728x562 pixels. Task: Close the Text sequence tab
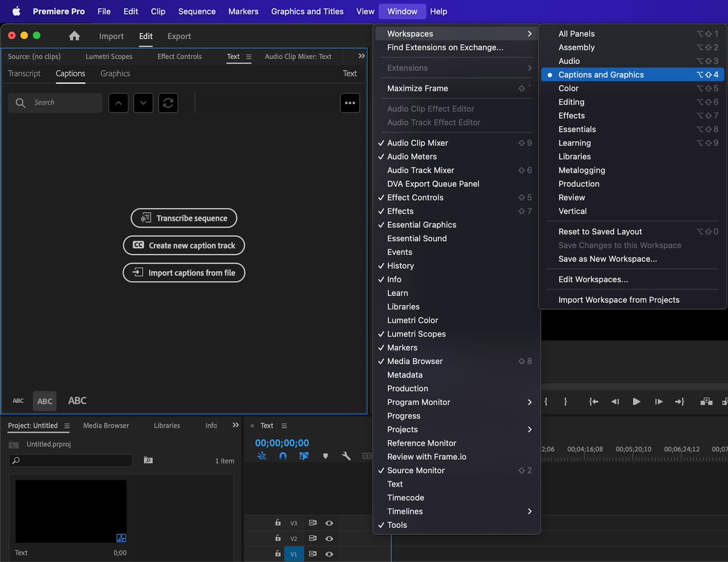252,426
